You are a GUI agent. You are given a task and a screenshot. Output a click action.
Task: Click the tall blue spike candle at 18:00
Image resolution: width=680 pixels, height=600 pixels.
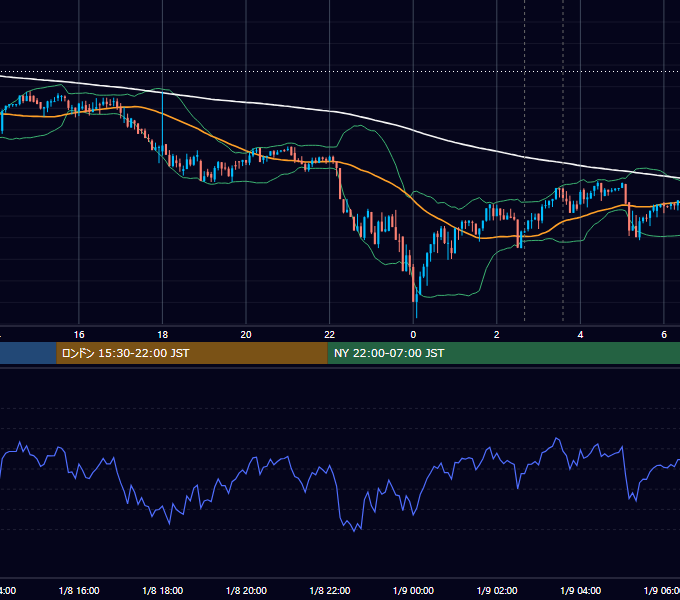point(163,124)
